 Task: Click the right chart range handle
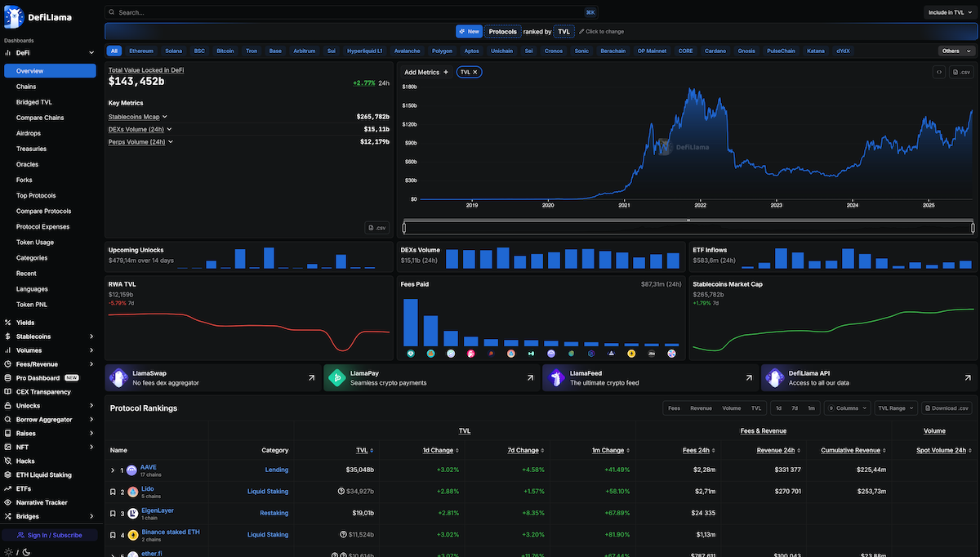972,228
